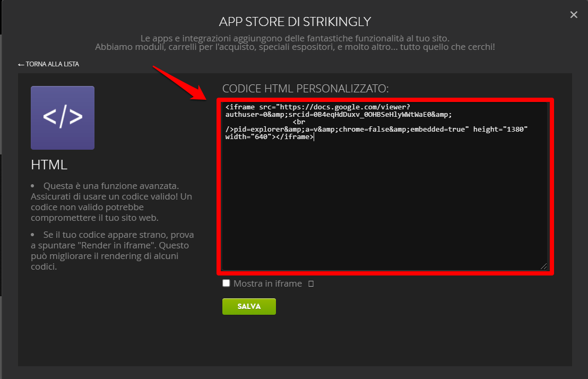Click the Salva button

pyautogui.click(x=249, y=307)
